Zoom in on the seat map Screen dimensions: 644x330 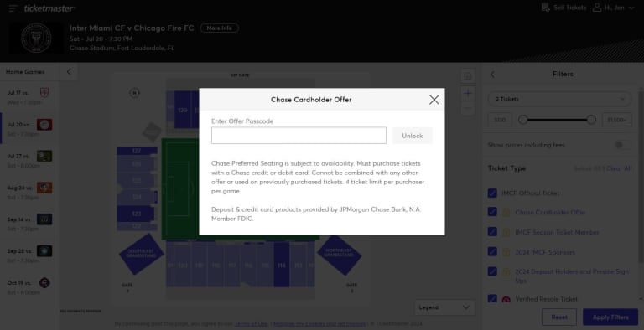click(x=468, y=93)
